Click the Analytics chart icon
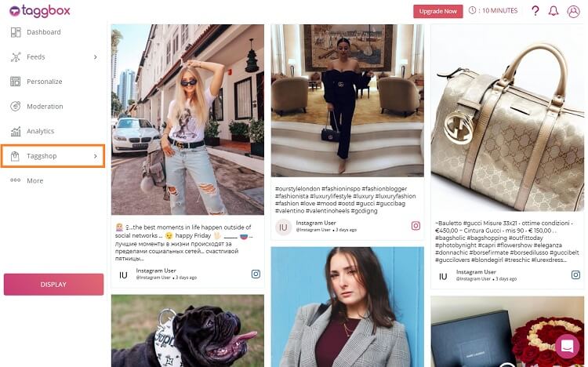The width and height of the screenshot is (588, 367). [x=16, y=131]
